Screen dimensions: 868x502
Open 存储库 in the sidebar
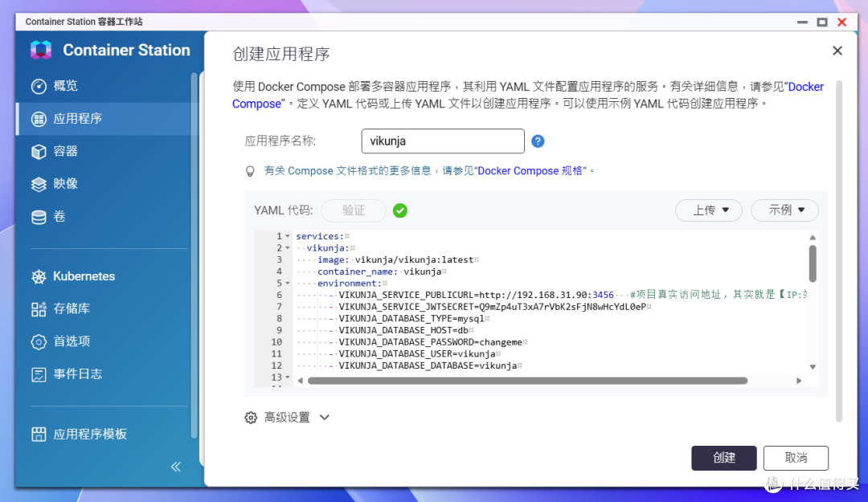point(72,309)
